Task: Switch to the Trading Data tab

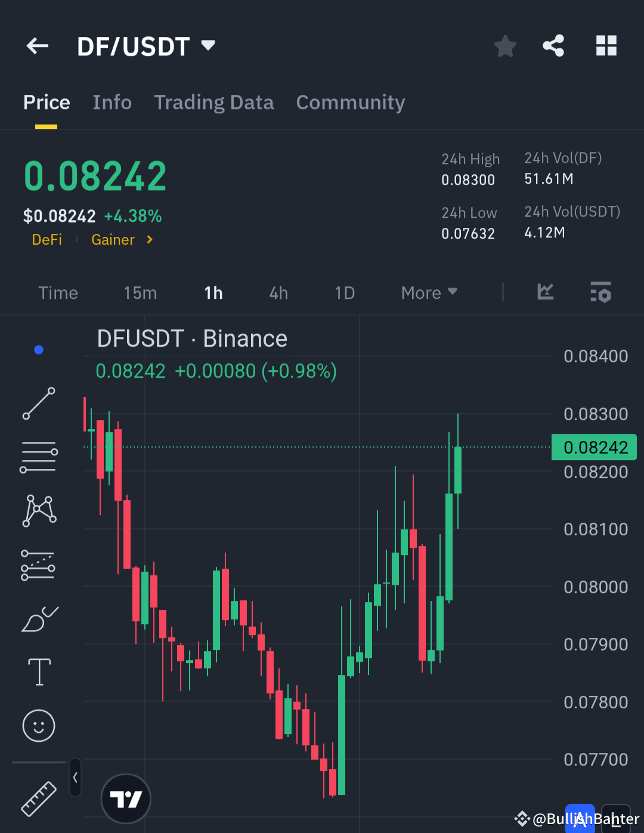Action: point(213,102)
